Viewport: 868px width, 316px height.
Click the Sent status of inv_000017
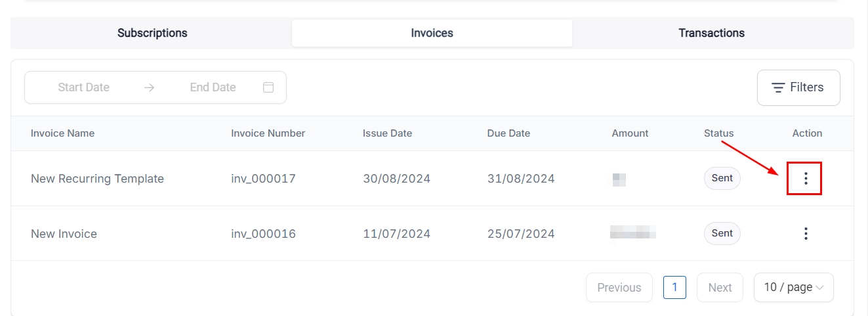[722, 178]
